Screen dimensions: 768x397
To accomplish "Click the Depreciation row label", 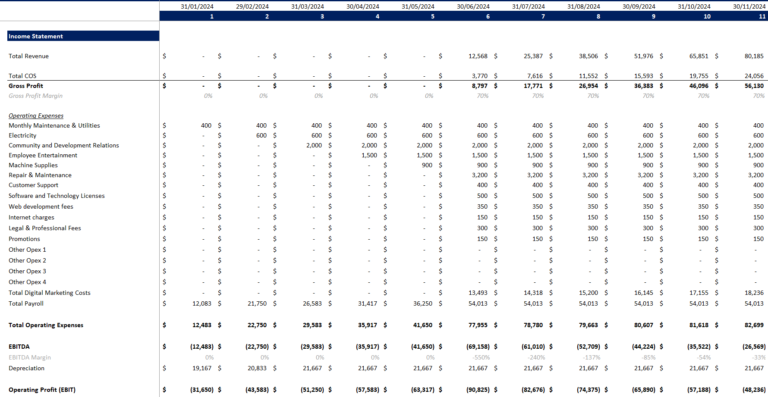I will 26,368.
